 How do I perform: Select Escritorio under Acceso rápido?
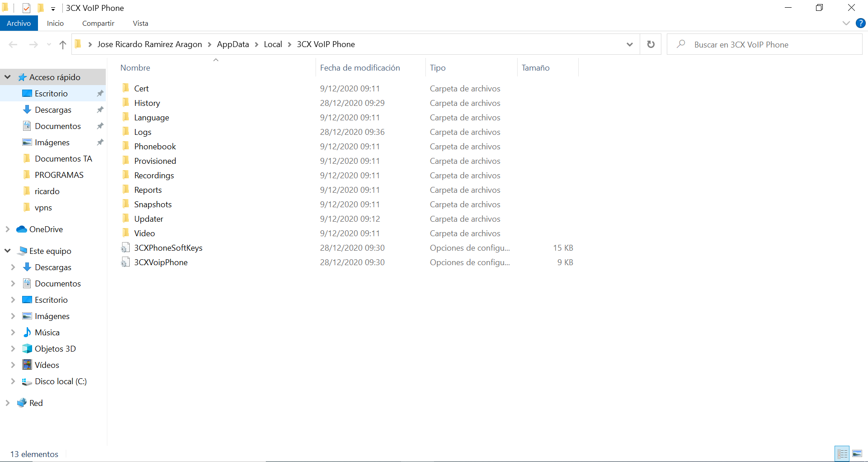point(51,93)
